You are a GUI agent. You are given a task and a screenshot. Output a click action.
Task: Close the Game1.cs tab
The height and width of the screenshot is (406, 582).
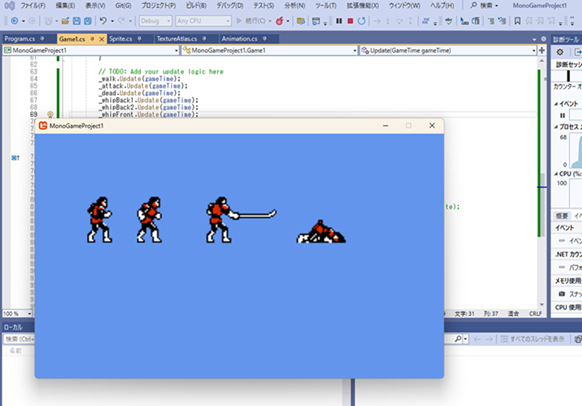click(101, 39)
